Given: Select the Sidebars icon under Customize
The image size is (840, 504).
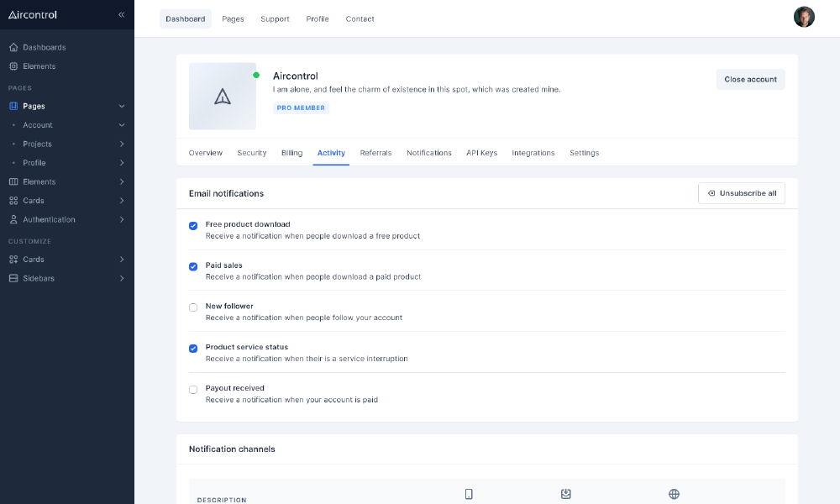Looking at the screenshot, I should [13, 278].
